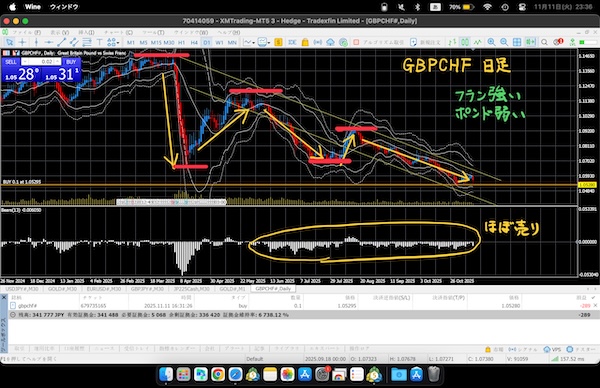Select the trendline drawing tool
Image resolution: width=600 pixels, height=388 pixels.
62,42
